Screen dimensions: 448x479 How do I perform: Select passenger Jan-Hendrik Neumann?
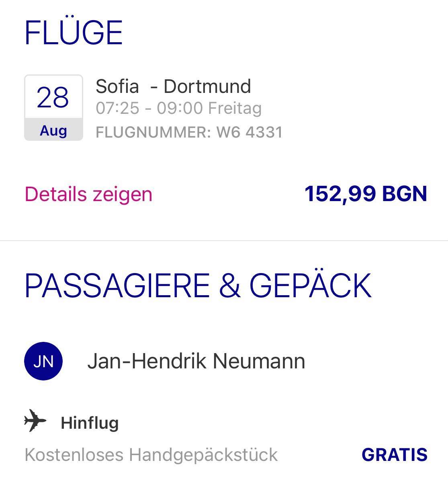click(196, 361)
